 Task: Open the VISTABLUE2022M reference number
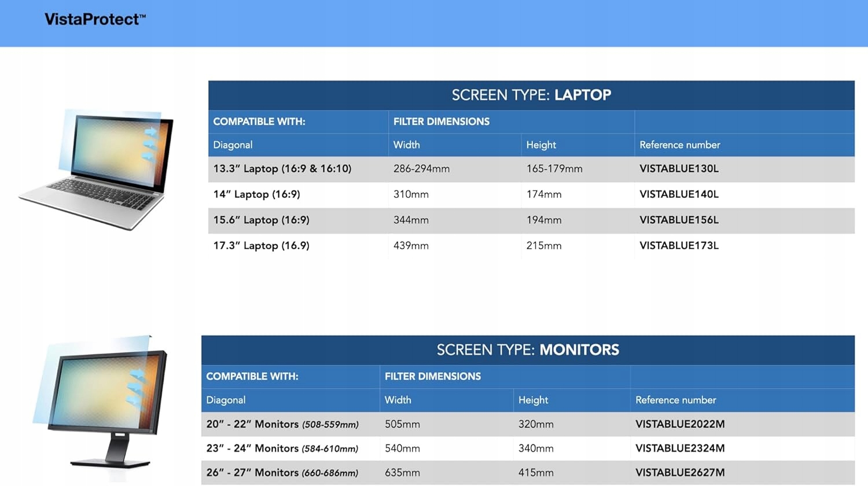[680, 424]
